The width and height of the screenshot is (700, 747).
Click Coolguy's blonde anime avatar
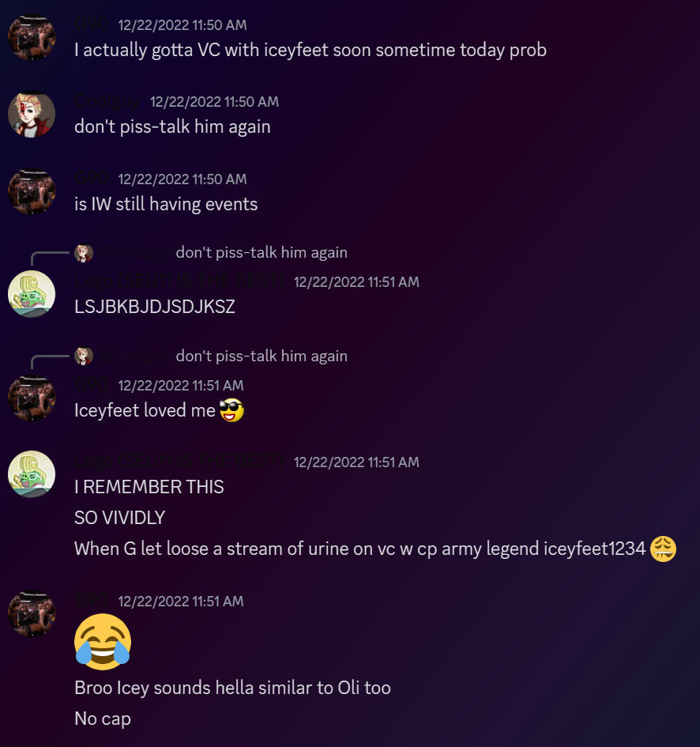coord(32,115)
